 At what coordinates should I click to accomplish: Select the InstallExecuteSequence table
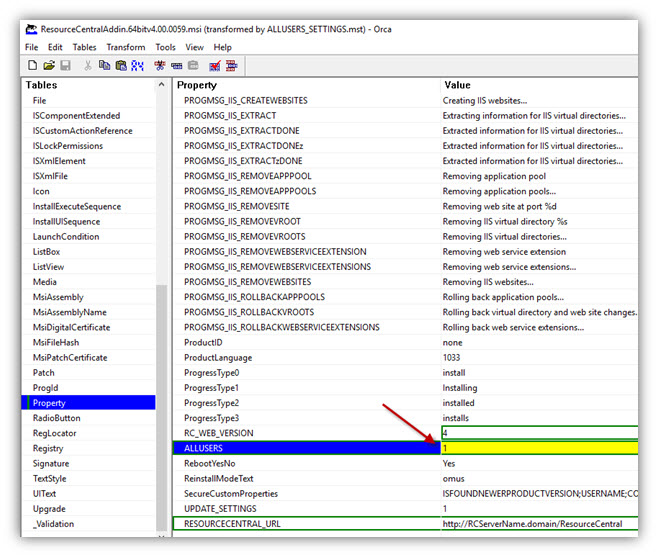click(77, 207)
